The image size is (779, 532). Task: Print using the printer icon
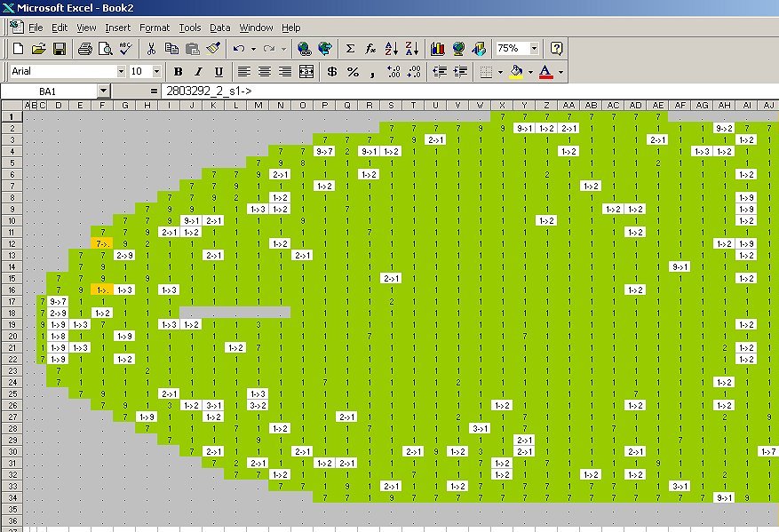point(85,49)
